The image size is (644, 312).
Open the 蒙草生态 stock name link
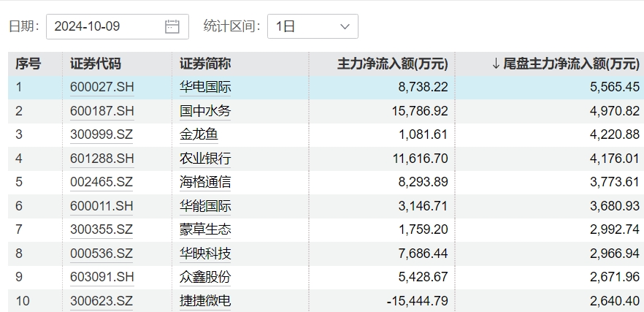[205, 229]
